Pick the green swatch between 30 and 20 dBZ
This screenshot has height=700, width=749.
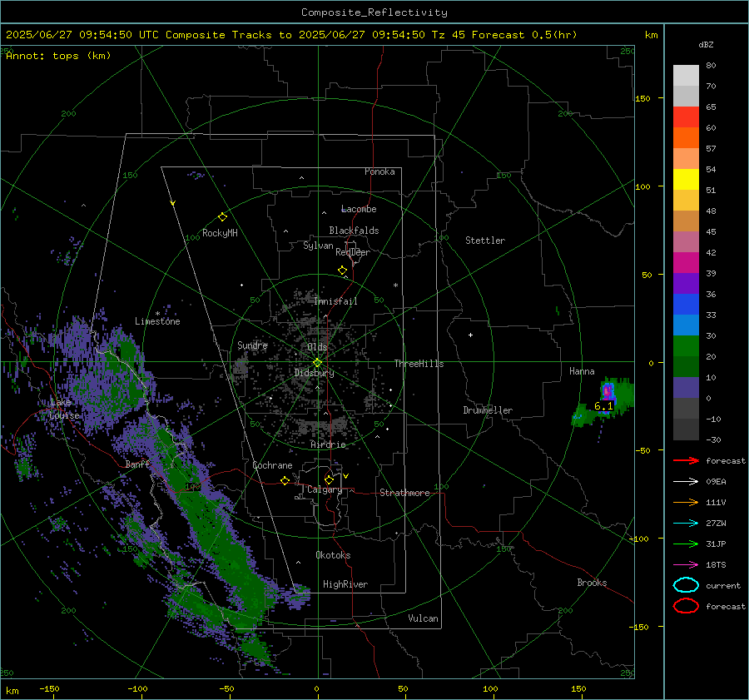[686, 346]
